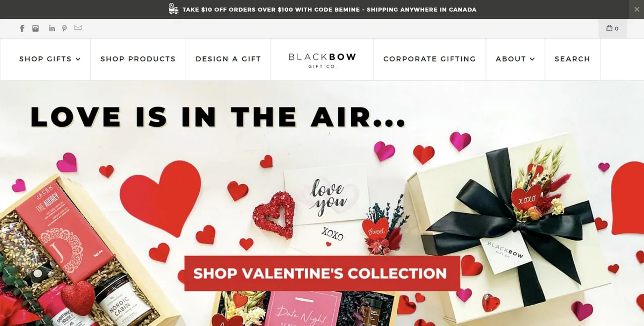Click the Black Bow Gift Co. logo
644x326 pixels.
[x=322, y=60]
